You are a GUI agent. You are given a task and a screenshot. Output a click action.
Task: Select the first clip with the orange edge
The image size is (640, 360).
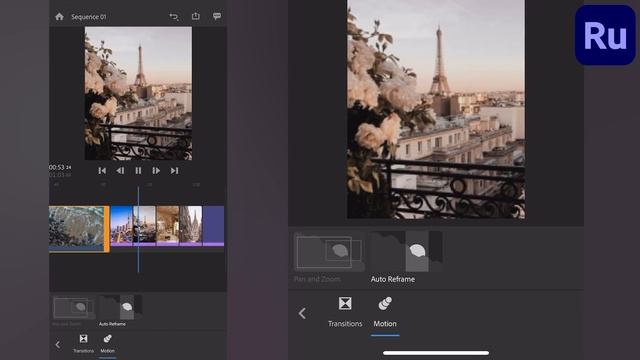click(x=76, y=229)
